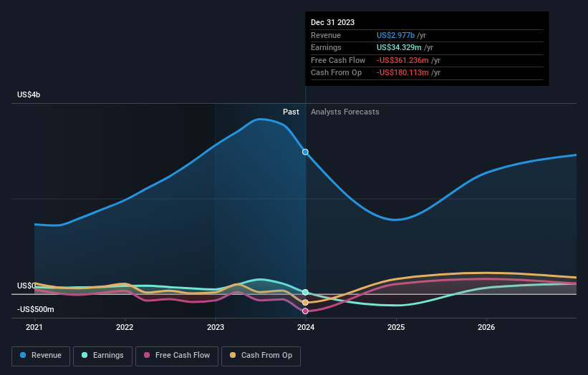Image resolution: width=588 pixels, height=375 pixels.
Task: Click the Free Cash Flow tooltip row label
Action: [338, 60]
